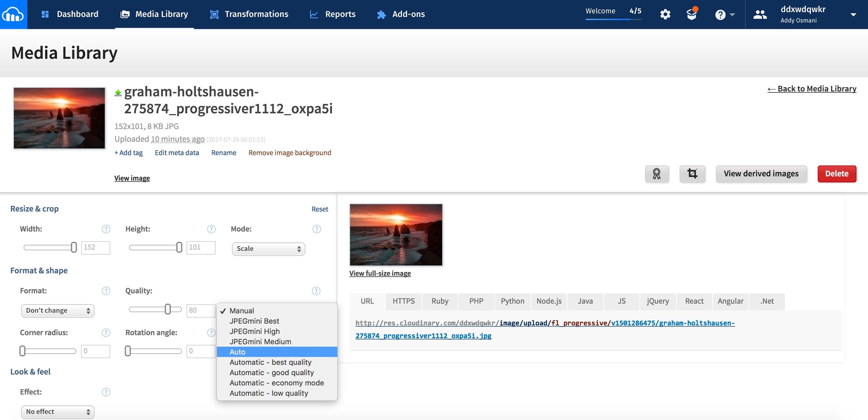The height and width of the screenshot is (420, 868).
Task: Click the Quality slider handle
Action: point(168,309)
